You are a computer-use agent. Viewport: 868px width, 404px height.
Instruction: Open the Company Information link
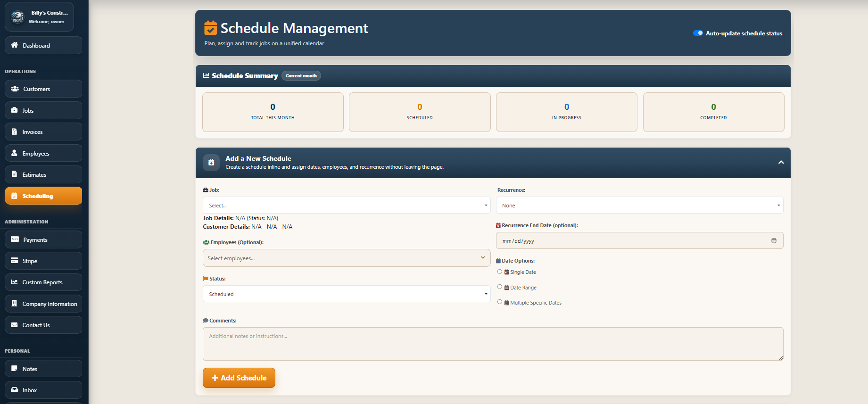[x=43, y=304]
